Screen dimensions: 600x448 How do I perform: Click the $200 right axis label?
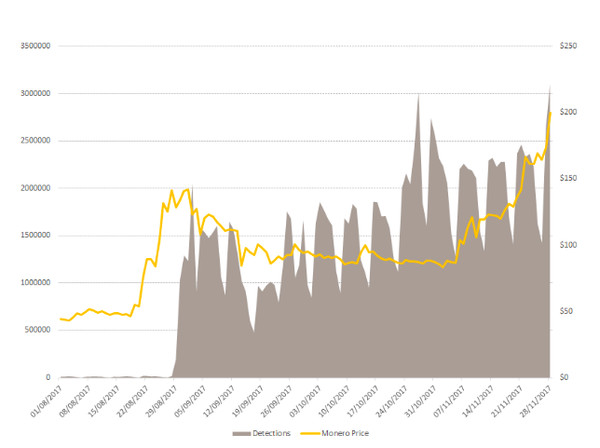coord(568,112)
